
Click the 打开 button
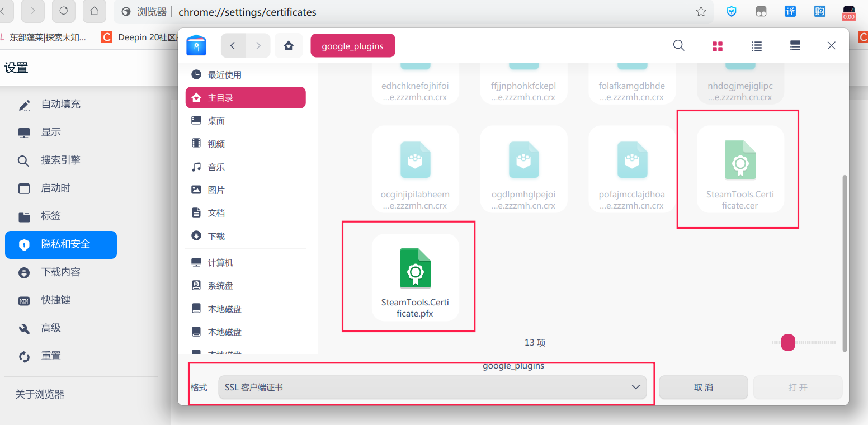click(x=798, y=387)
